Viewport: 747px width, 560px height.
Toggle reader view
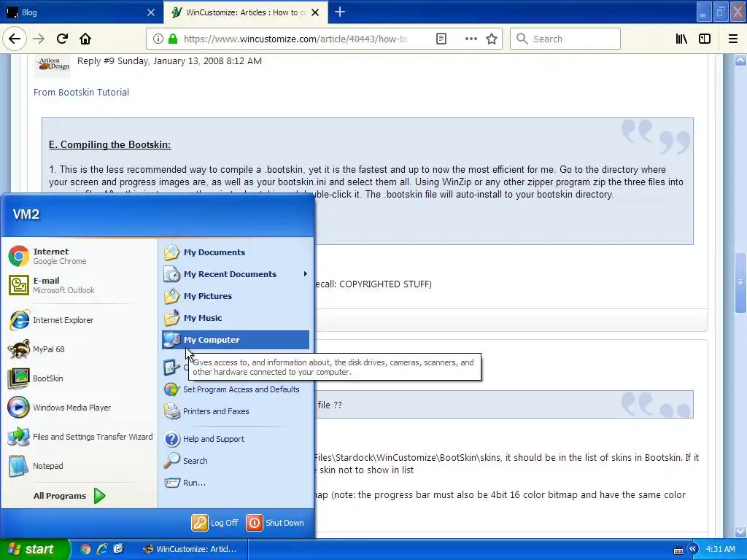click(441, 39)
